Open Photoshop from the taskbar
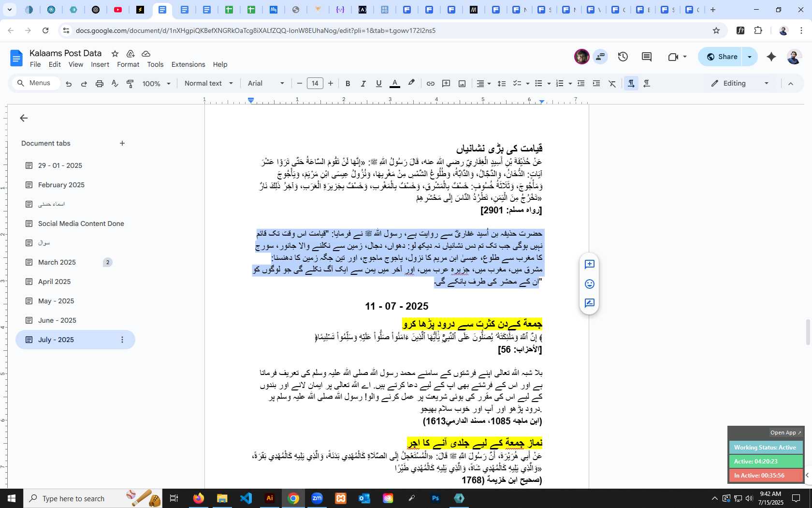812x508 pixels. point(435,498)
